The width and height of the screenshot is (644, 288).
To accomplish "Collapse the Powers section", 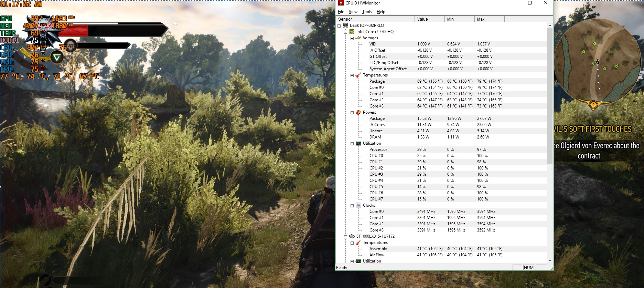I will click(352, 112).
